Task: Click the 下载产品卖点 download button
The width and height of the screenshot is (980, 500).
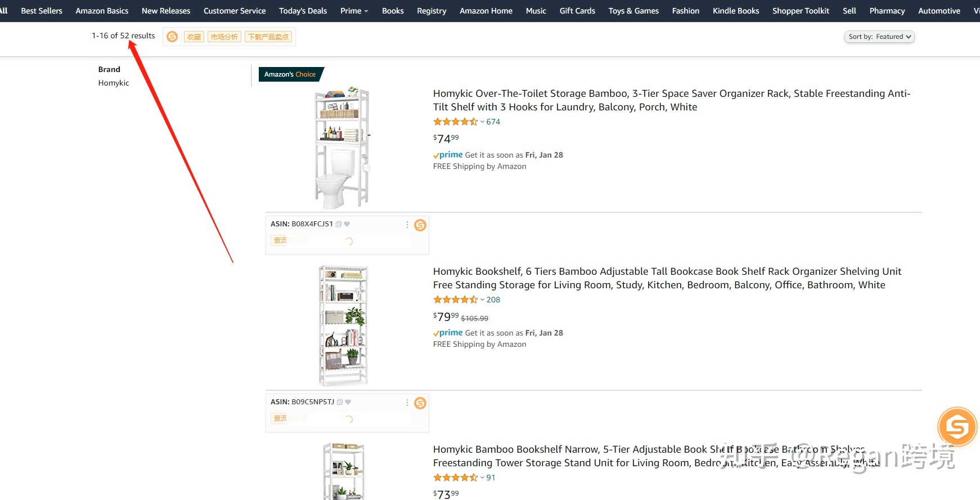Action: coord(268,37)
